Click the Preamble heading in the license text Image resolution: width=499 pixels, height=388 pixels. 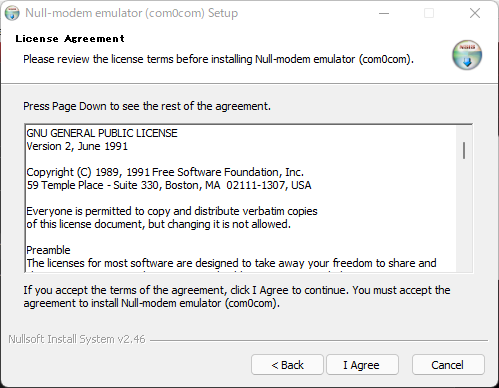(48, 250)
